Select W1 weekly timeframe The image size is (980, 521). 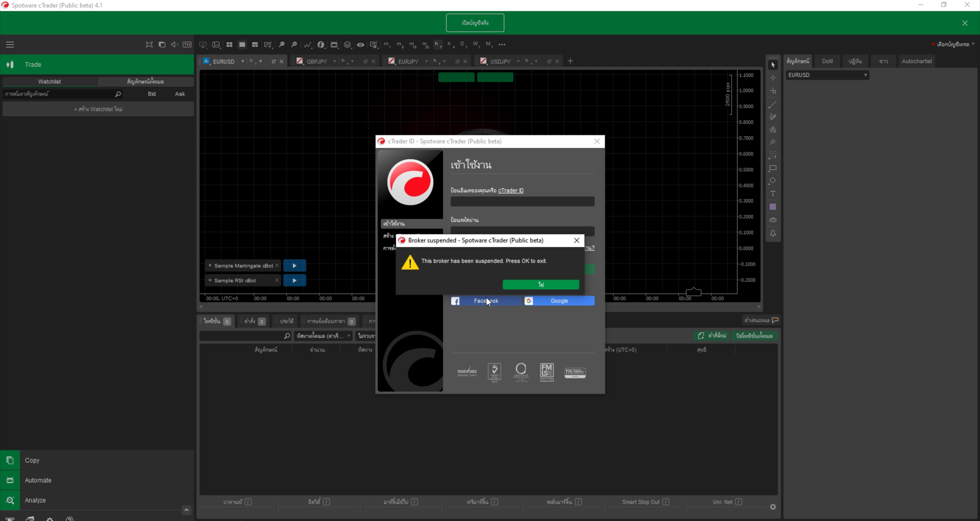point(476,45)
